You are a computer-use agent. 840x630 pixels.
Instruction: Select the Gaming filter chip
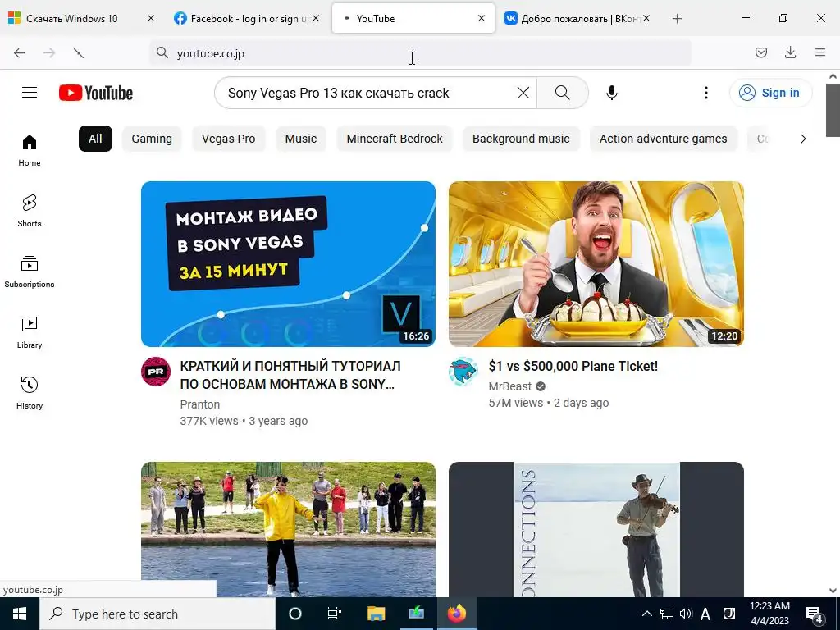(152, 139)
